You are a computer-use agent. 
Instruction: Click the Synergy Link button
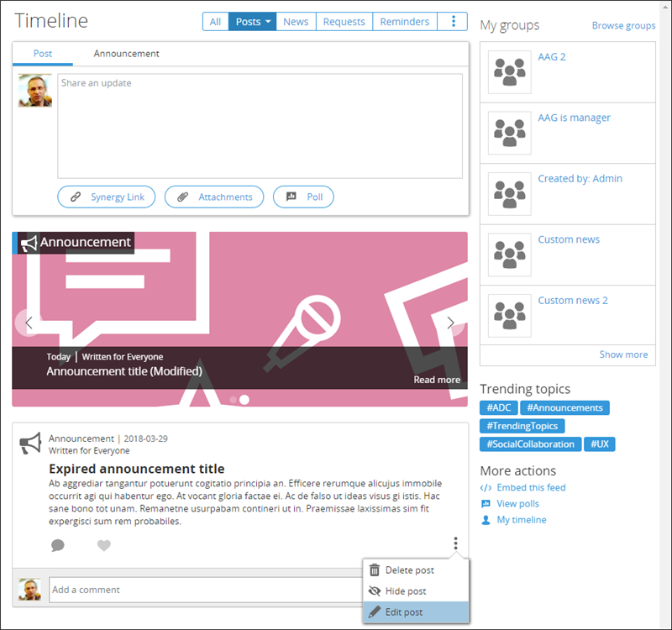tap(107, 197)
